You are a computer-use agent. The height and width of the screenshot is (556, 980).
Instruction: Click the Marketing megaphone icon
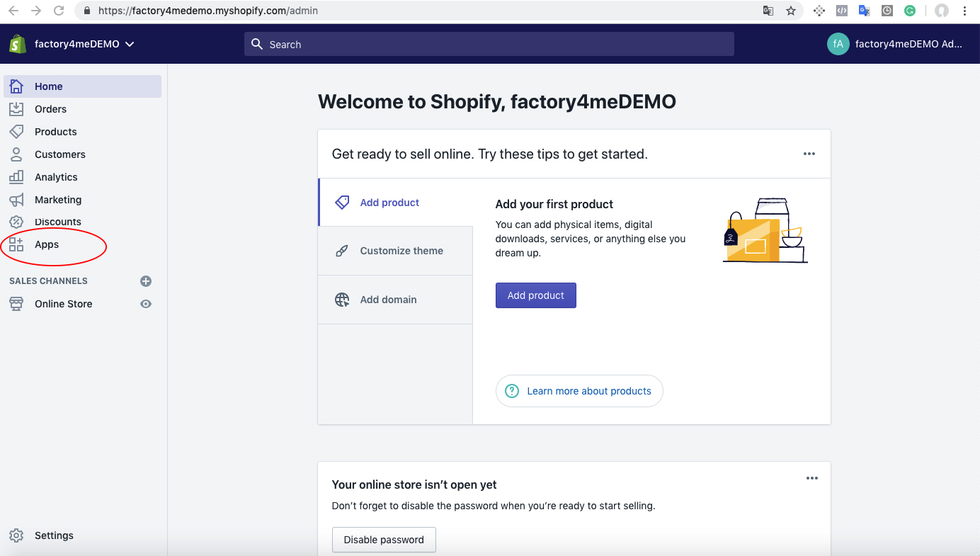coord(16,200)
